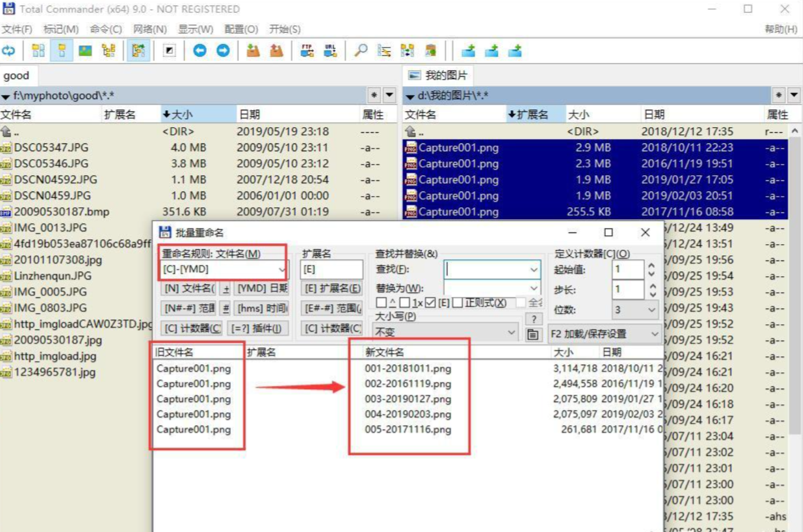Click the pack files toolbar icon

click(x=253, y=51)
